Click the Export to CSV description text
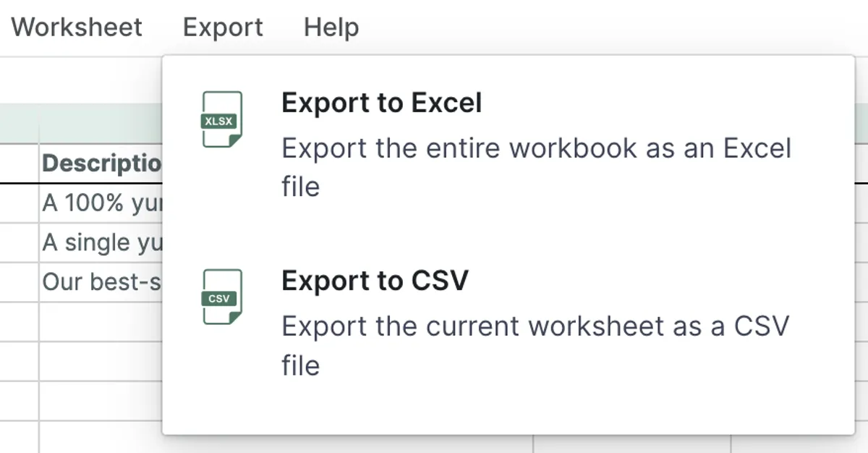This screenshot has width=868, height=453. click(537, 344)
